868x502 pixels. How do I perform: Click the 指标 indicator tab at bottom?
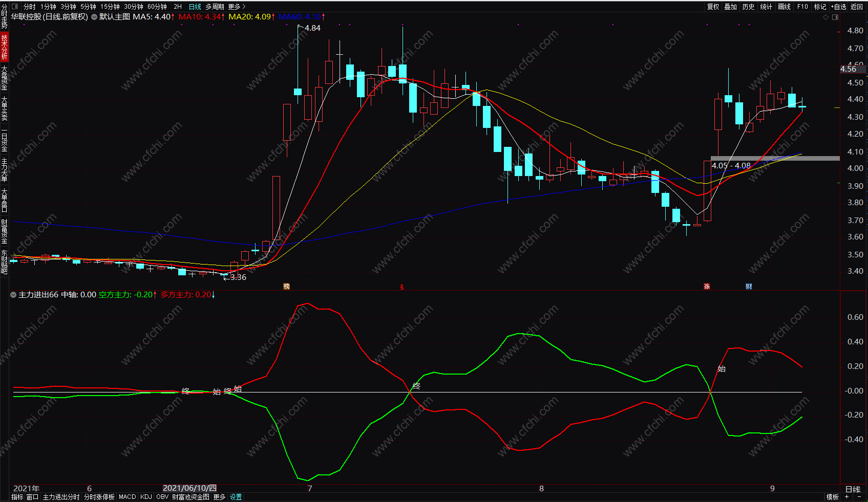pyautogui.click(x=17, y=497)
